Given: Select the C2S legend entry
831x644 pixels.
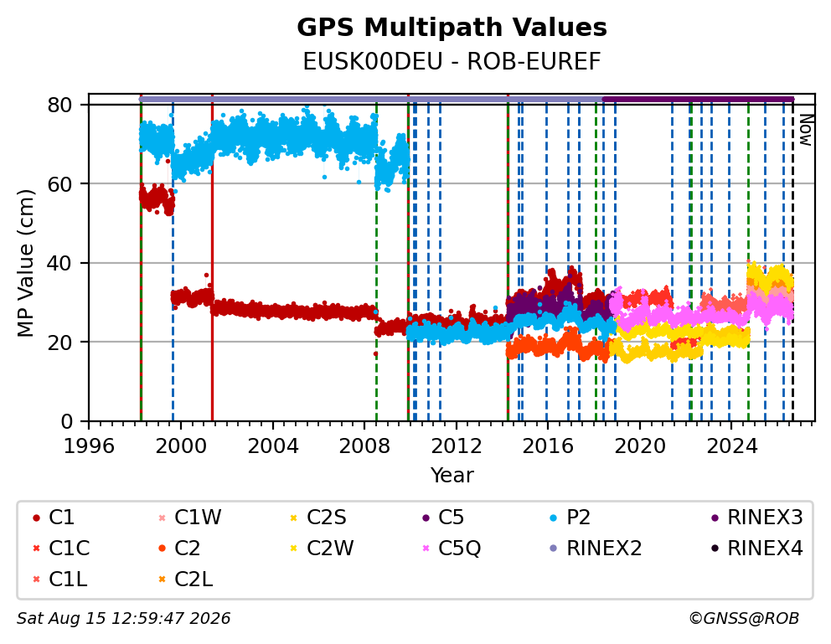Looking at the screenshot, I should click(x=318, y=518).
